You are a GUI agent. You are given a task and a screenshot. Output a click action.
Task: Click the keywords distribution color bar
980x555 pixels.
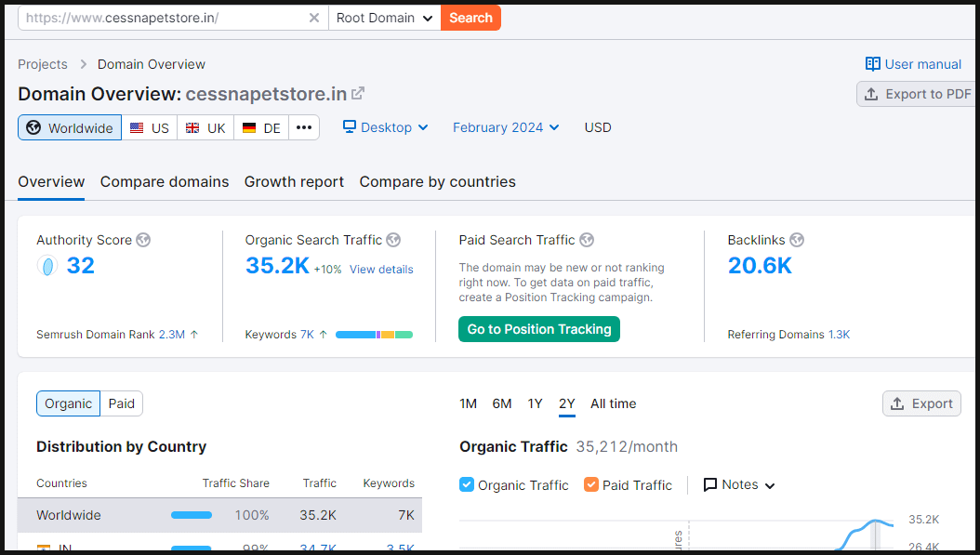(374, 335)
